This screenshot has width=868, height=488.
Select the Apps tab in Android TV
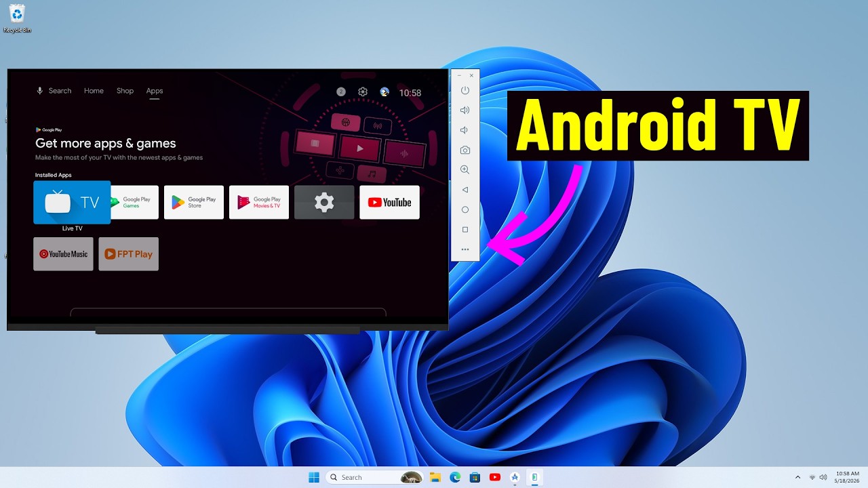[x=155, y=91]
